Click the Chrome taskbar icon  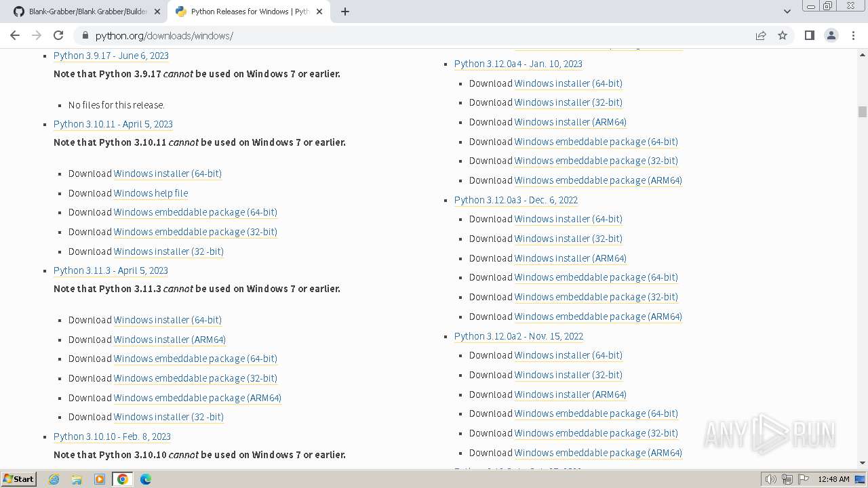click(123, 479)
